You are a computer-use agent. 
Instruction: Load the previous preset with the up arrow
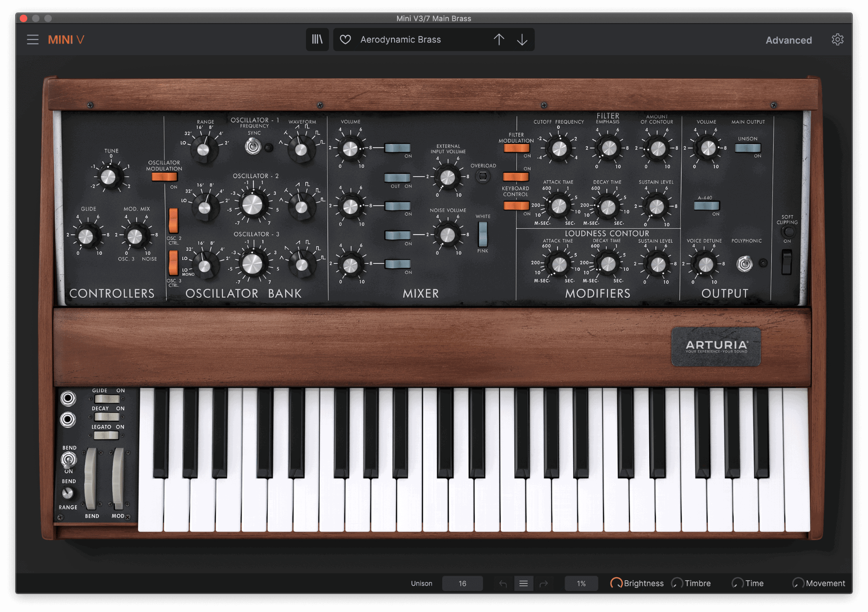(x=500, y=39)
